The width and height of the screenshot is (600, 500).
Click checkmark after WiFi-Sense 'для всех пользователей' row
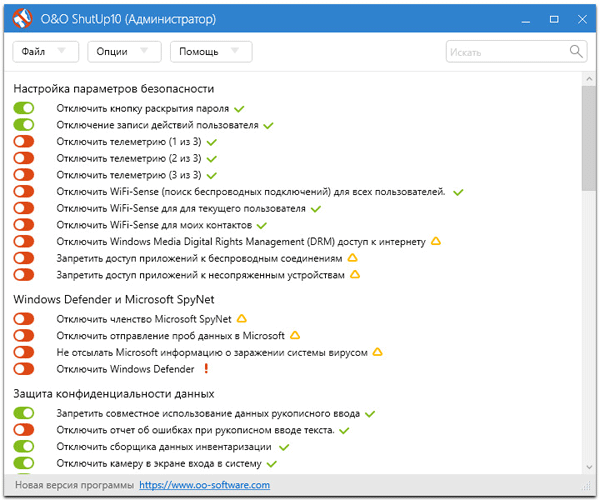[458, 192]
